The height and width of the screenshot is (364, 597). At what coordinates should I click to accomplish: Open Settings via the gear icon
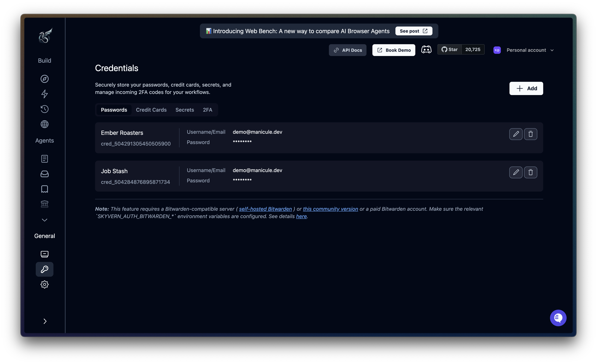(x=45, y=284)
